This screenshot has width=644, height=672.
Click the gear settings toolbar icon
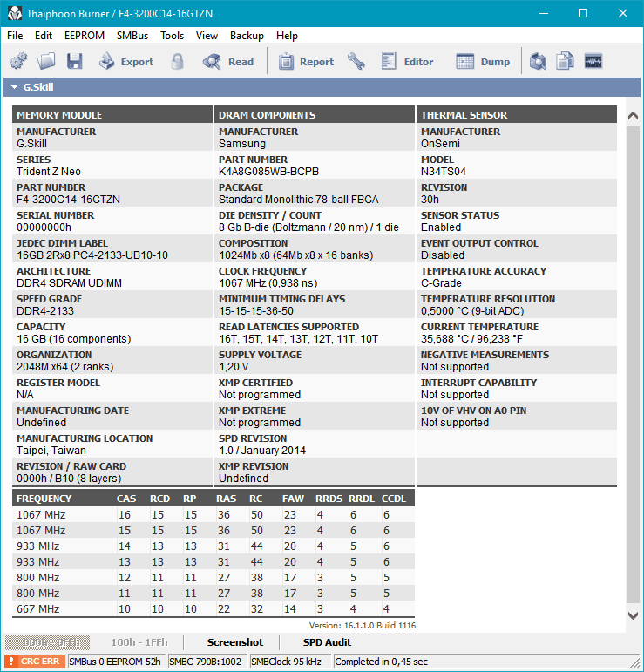[18, 61]
